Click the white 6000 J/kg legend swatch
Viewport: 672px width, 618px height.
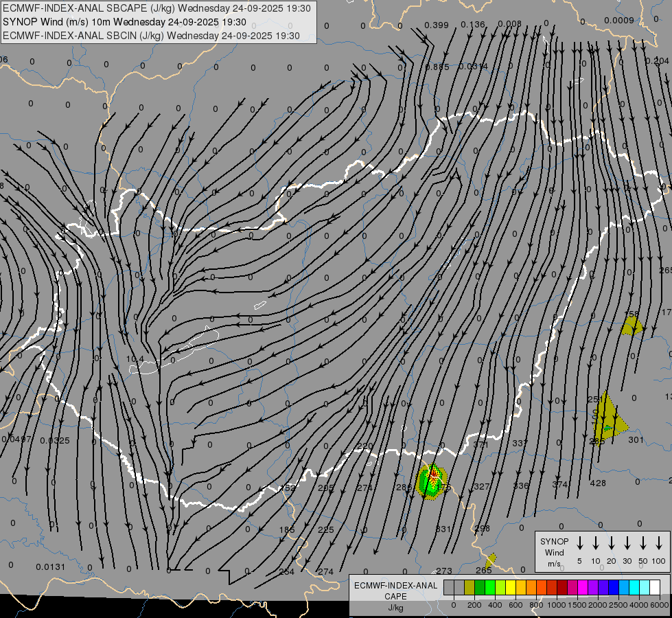pyautogui.click(x=654, y=587)
